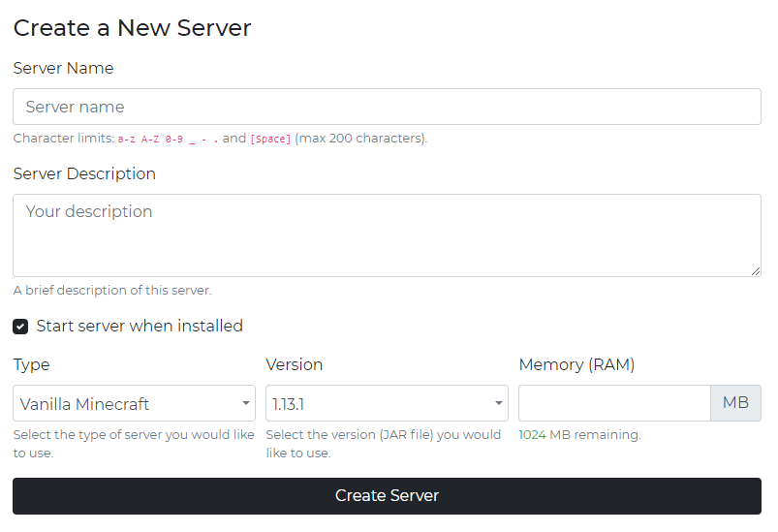
Task: Grab the description box resize handle
Action: 756,271
